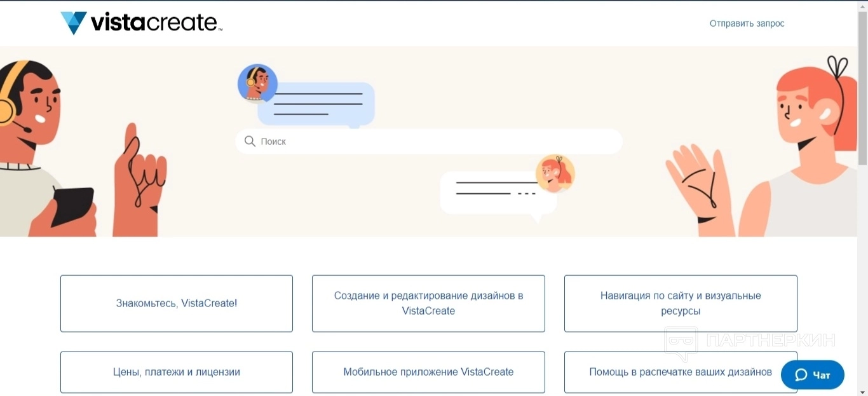This screenshot has height=396, width=868.
Task: Open the Отправить запрос link
Action: (747, 24)
